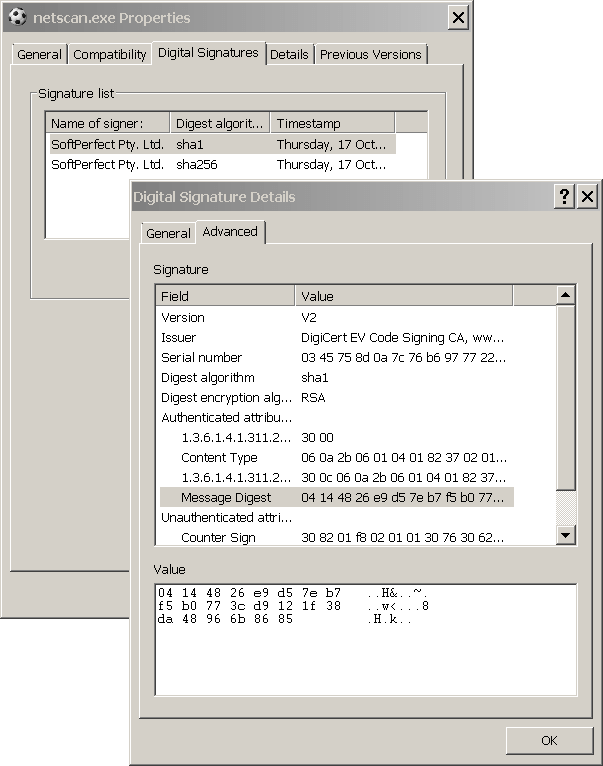Select the Authenticated attributes row
This screenshot has height=766, width=603.
pos(336,417)
